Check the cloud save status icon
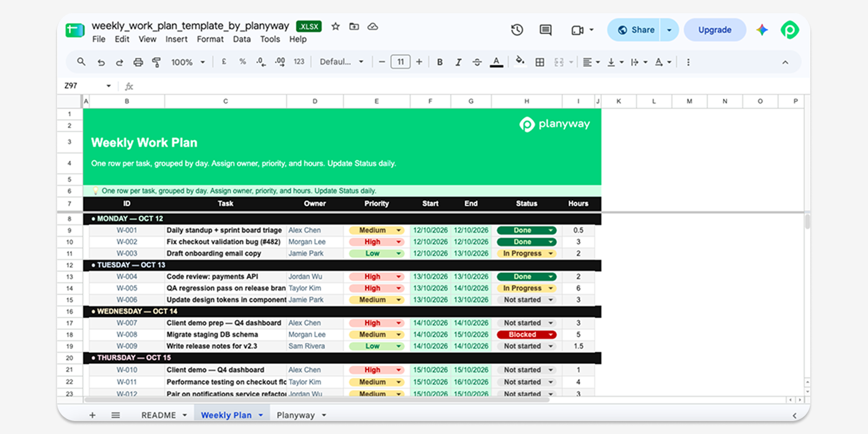This screenshot has width=868, height=434. point(373,27)
